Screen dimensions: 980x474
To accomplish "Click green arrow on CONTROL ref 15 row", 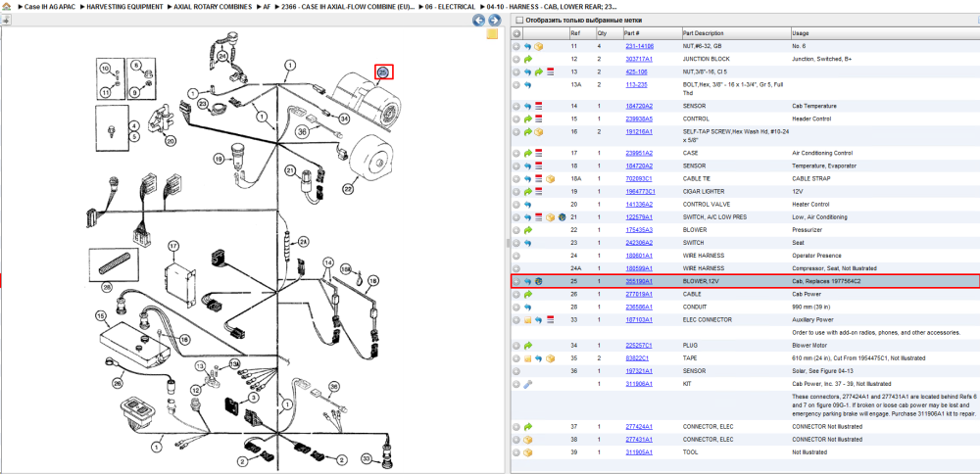I will [x=527, y=118].
